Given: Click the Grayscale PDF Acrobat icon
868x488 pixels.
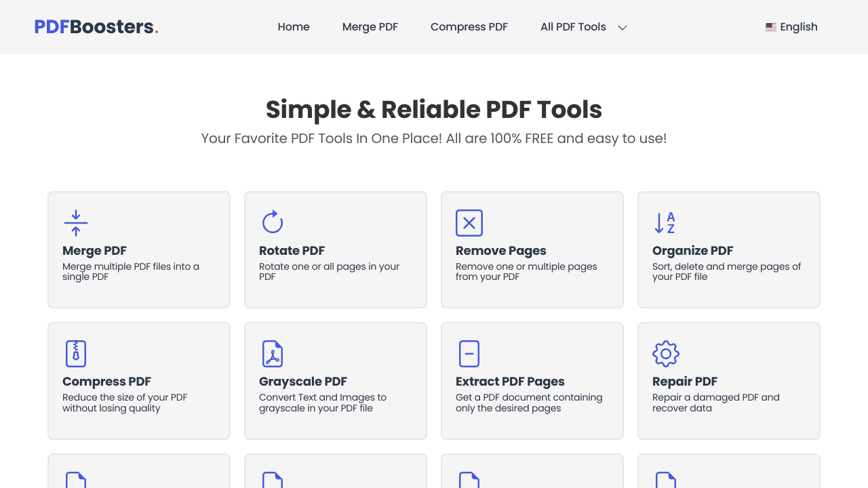Looking at the screenshot, I should pyautogui.click(x=272, y=353).
